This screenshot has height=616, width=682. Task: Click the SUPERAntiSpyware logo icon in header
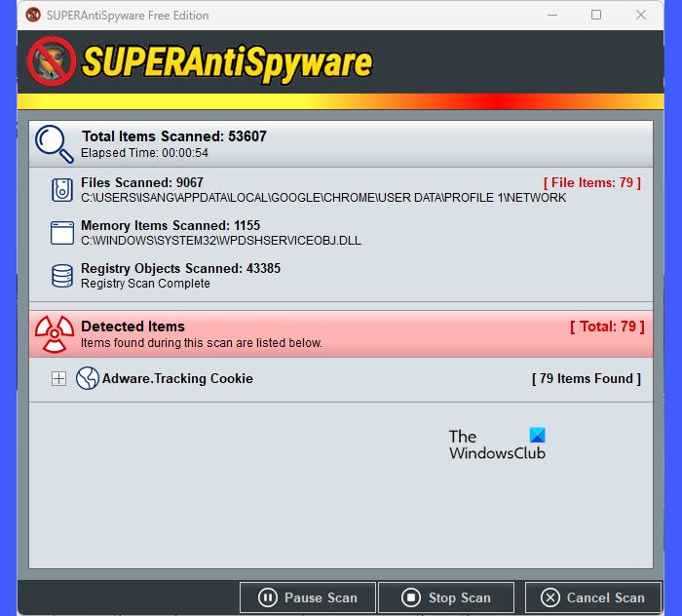pyautogui.click(x=52, y=60)
